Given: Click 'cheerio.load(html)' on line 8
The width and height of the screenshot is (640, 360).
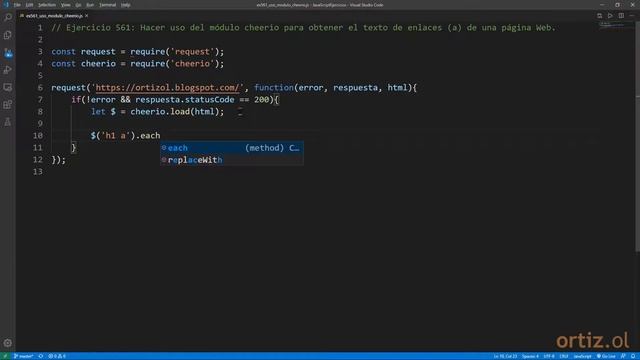Looking at the screenshot, I should click(x=175, y=111).
